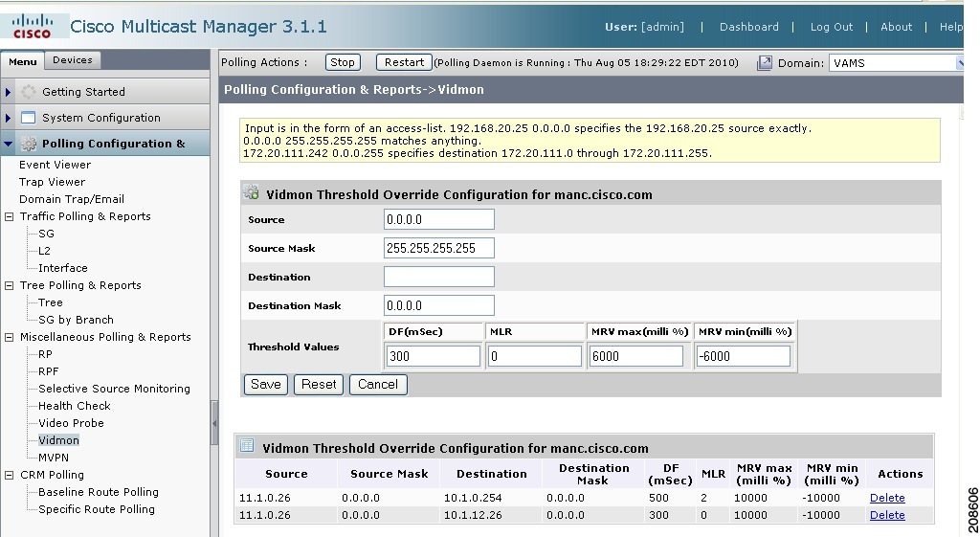Open Specific Route Polling
This screenshot has height=537, width=980.
pyautogui.click(x=97, y=509)
